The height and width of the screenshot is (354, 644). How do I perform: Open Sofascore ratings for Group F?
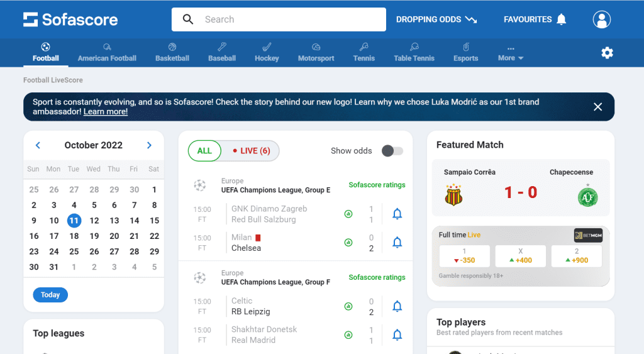pyautogui.click(x=377, y=277)
